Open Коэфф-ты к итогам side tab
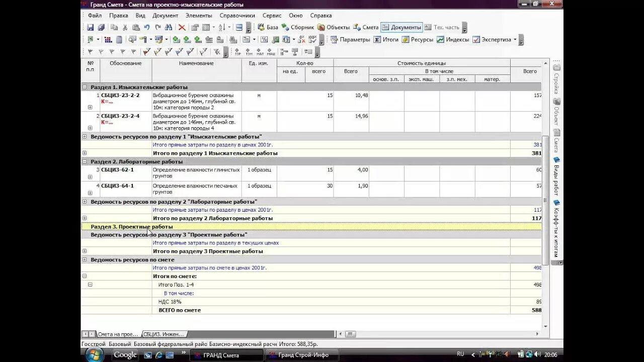Screen dimensions: 644x362 [556, 229]
